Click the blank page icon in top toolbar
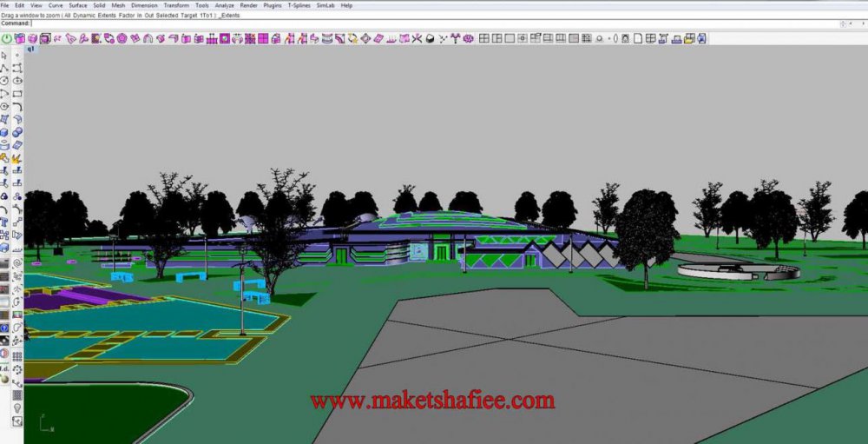This screenshot has height=444, width=868. (x=637, y=38)
